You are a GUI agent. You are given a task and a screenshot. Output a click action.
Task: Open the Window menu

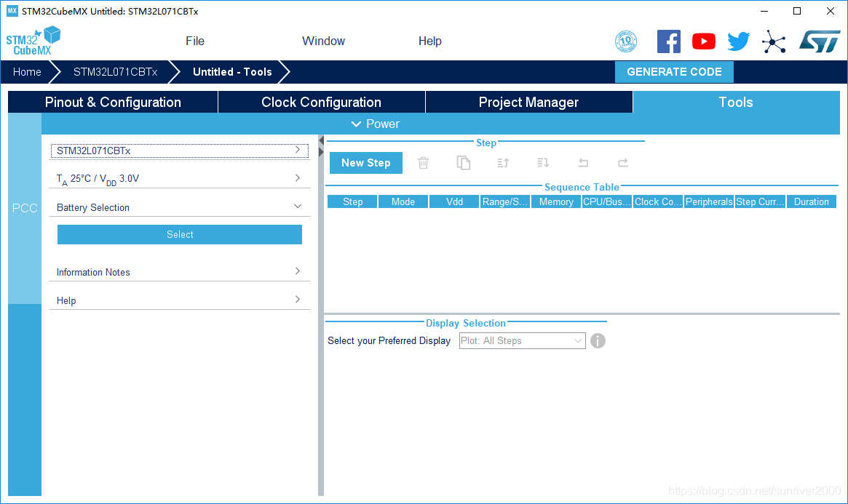[x=323, y=41]
